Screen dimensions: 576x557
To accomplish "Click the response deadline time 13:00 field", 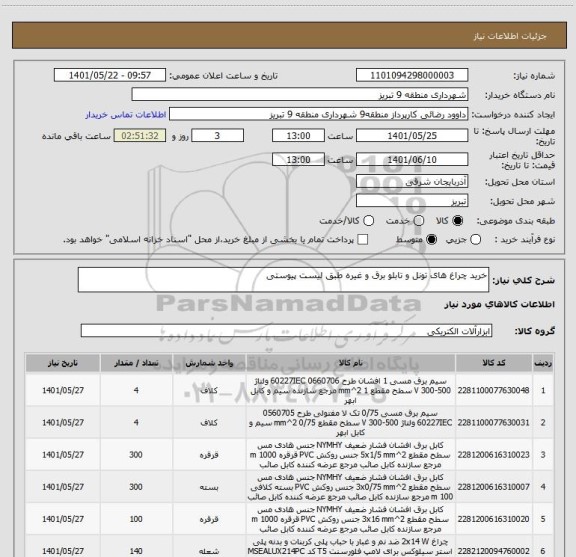I will tap(298, 136).
